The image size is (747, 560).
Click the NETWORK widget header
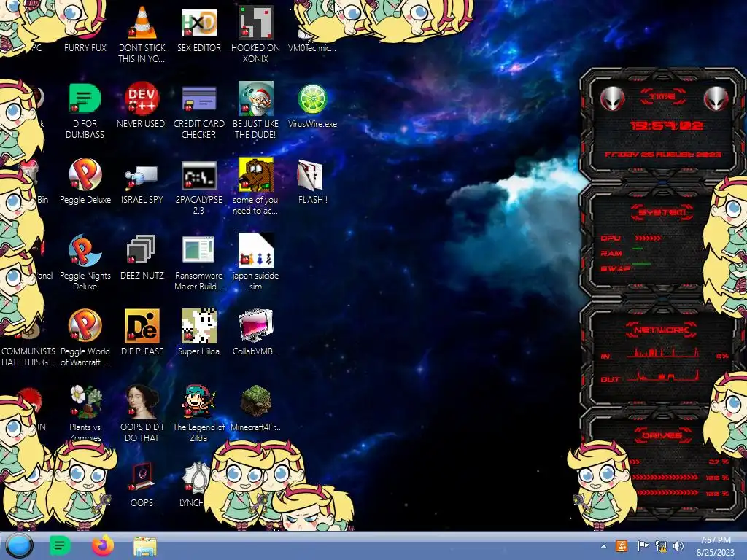(x=662, y=330)
